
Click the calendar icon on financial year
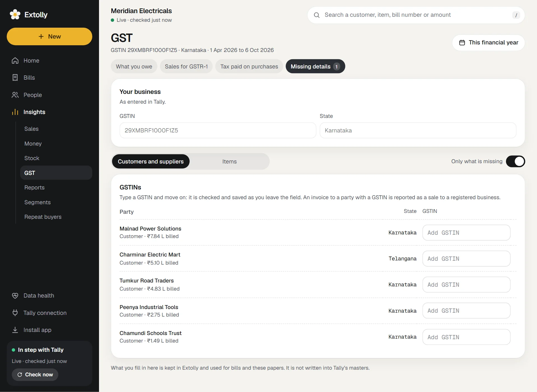click(462, 42)
